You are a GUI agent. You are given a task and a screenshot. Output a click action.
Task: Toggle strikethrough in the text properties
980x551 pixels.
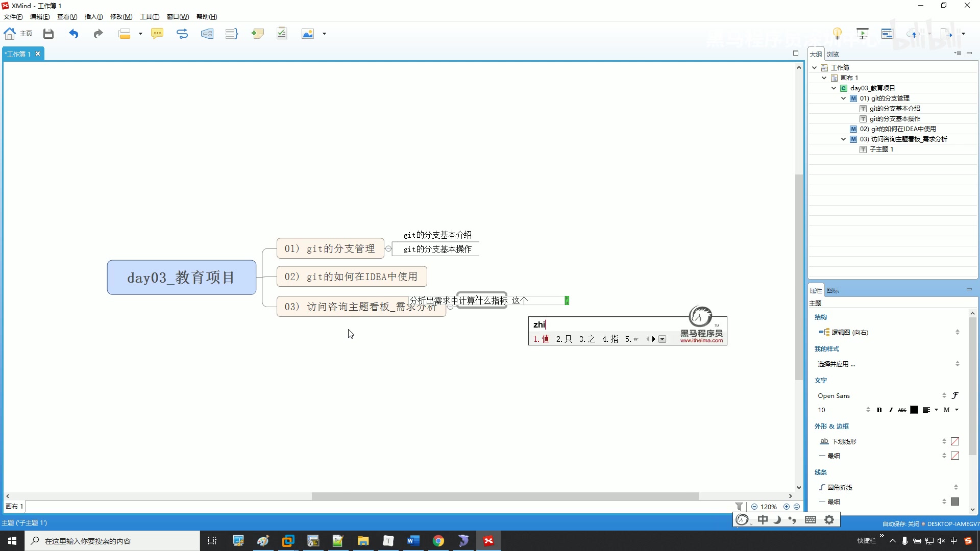901,410
